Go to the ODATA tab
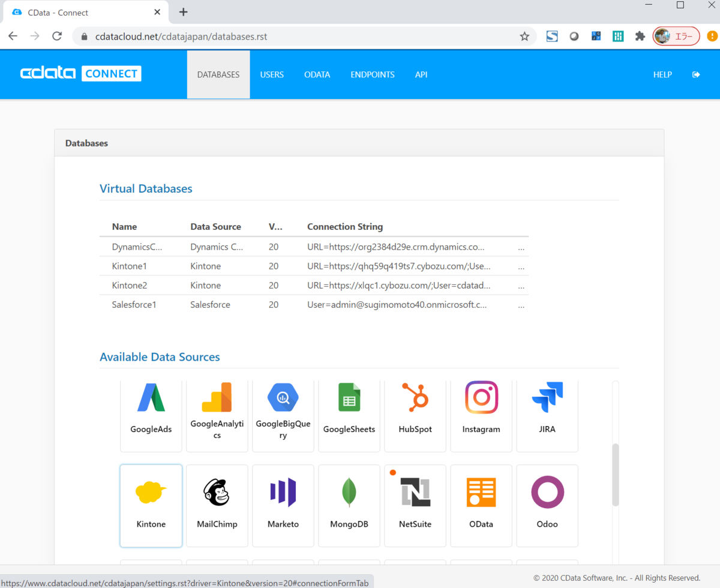Viewport: 720px width, 588px height. click(317, 74)
